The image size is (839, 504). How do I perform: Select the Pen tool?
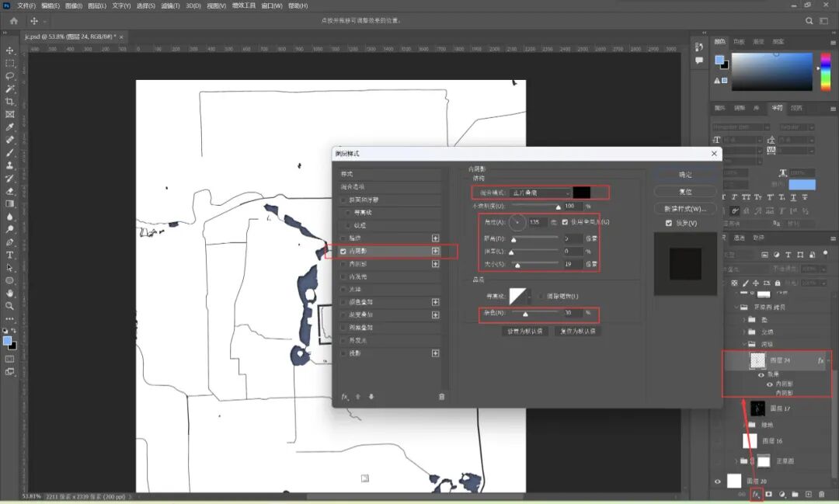click(x=9, y=242)
